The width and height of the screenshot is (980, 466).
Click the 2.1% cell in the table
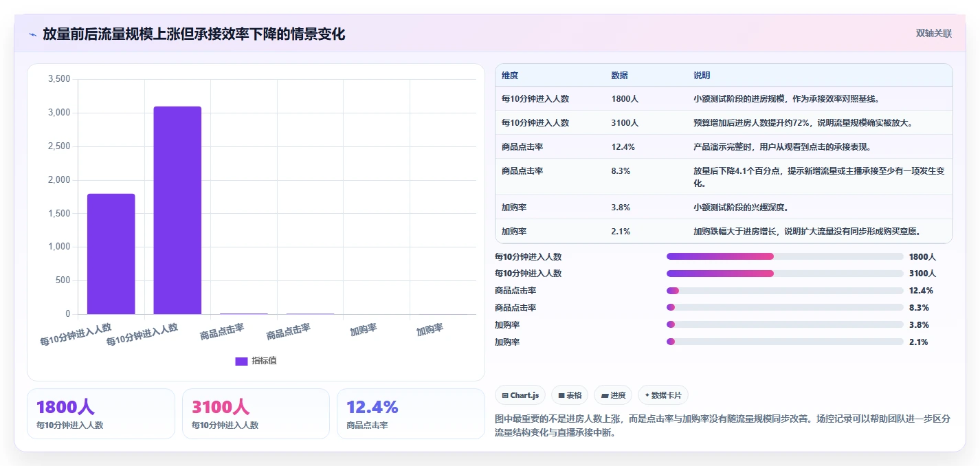coord(621,231)
